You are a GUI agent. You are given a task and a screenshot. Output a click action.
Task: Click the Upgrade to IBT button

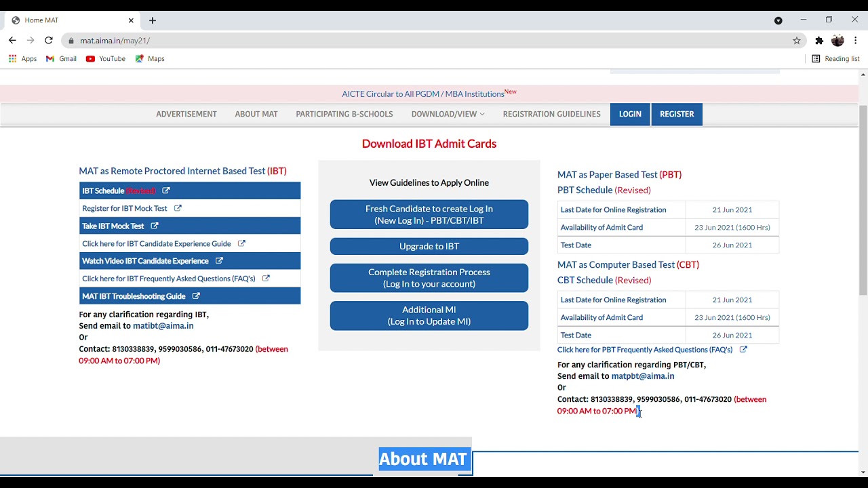tap(429, 246)
